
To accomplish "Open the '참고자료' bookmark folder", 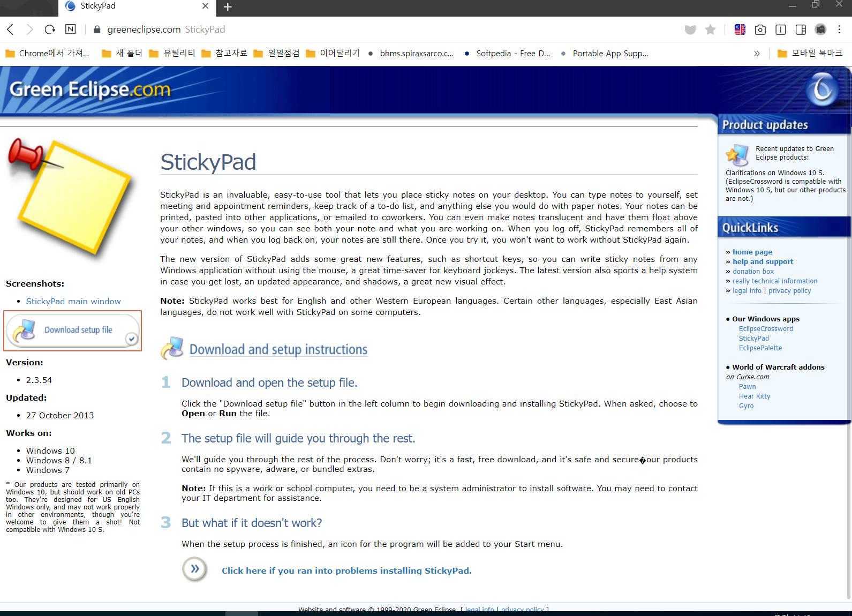I will click(224, 53).
